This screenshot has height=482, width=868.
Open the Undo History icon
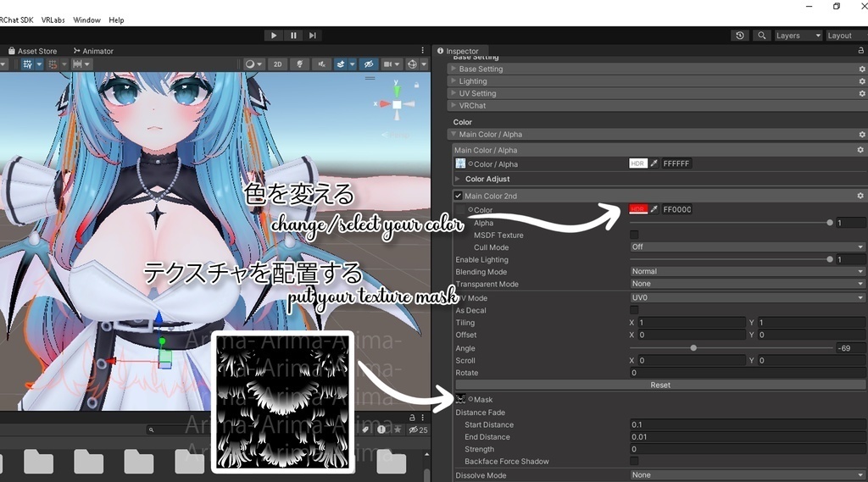[x=740, y=36]
